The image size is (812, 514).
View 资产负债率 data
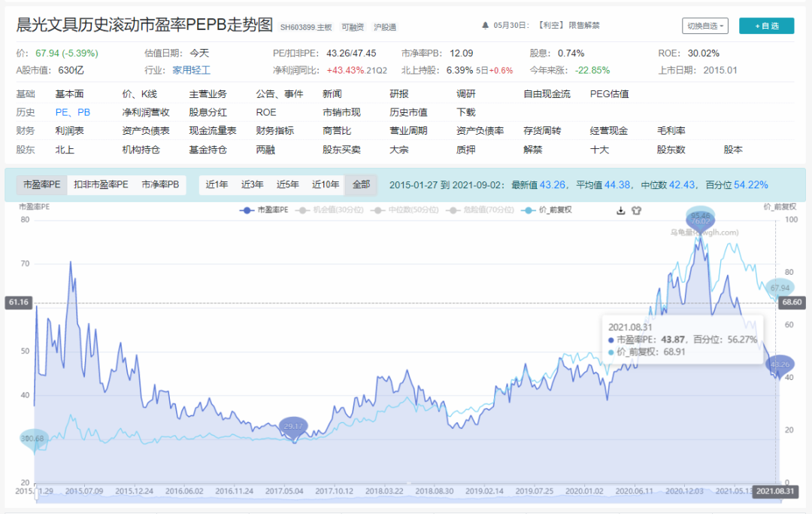(480, 131)
